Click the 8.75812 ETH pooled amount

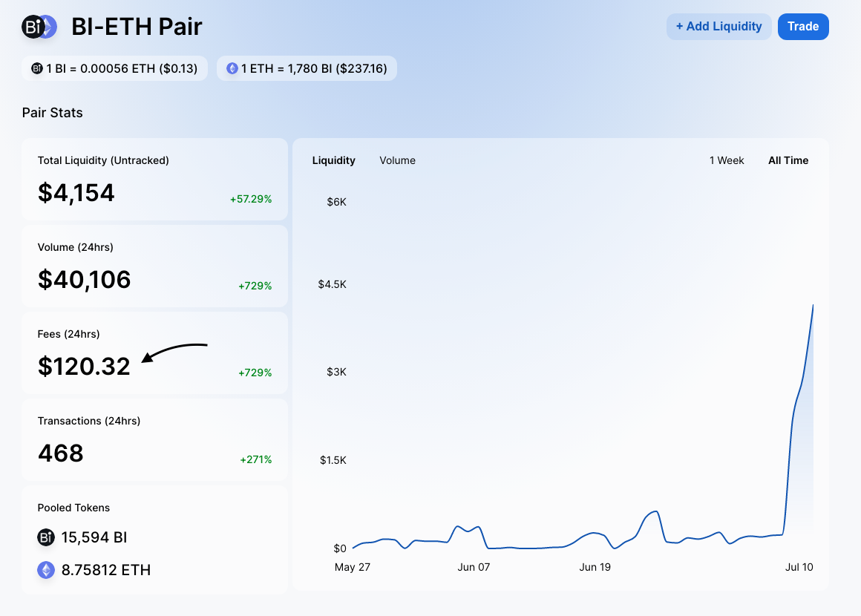[x=106, y=570]
